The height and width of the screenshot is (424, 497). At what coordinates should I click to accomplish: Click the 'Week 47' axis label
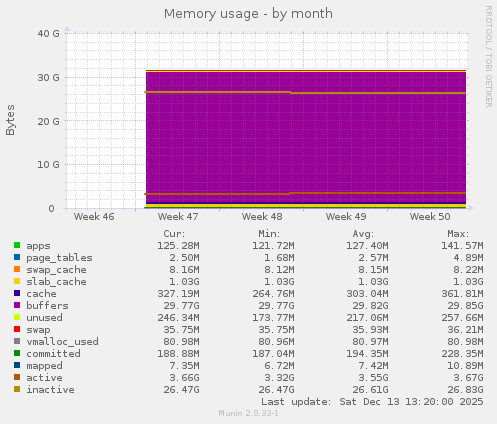(x=178, y=217)
